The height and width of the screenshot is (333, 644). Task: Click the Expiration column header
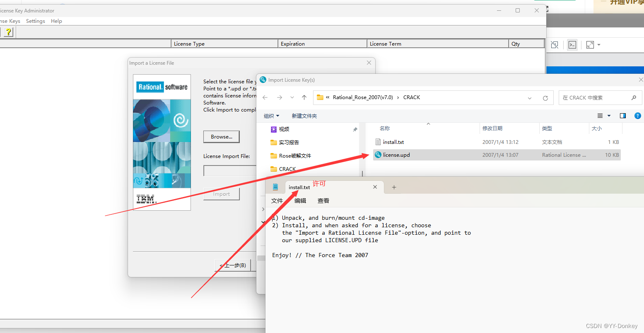pos(323,44)
